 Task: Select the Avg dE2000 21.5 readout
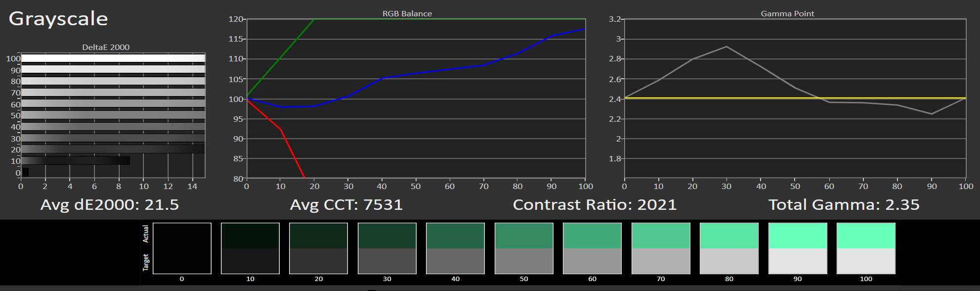tap(110, 205)
